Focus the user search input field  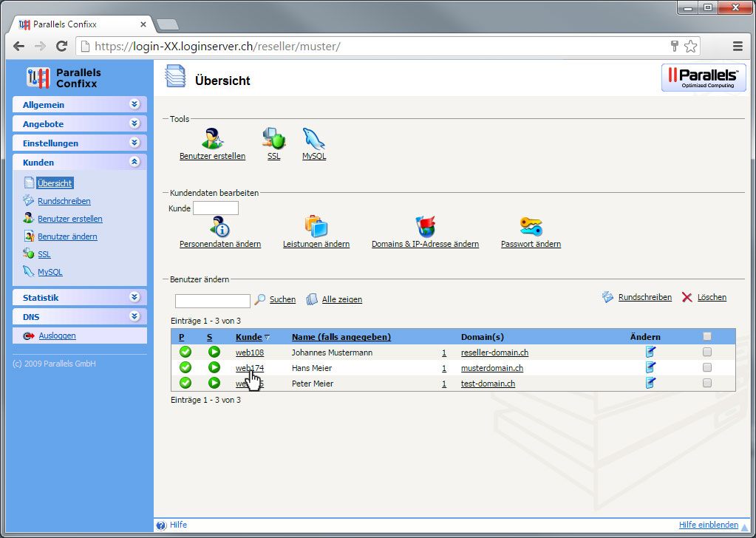213,301
